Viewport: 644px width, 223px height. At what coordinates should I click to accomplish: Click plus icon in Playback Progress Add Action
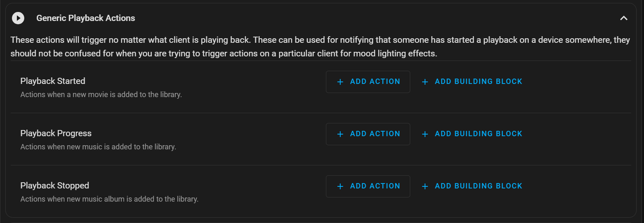point(340,134)
